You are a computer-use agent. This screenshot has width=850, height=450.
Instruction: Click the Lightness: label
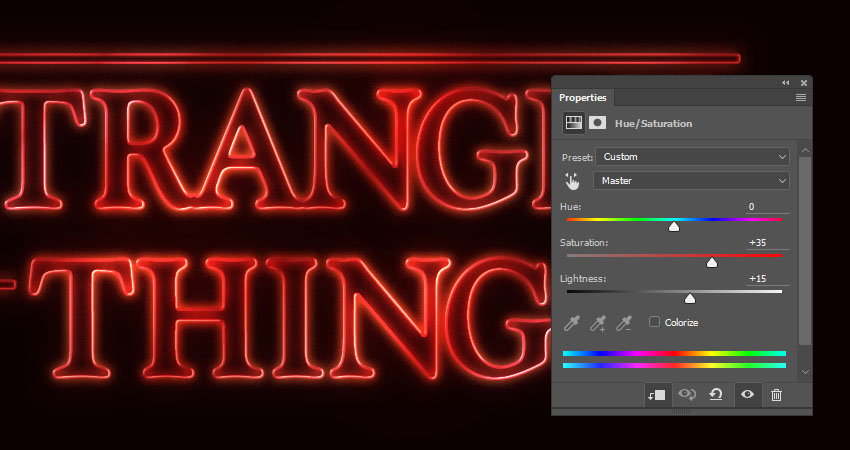coord(583,279)
